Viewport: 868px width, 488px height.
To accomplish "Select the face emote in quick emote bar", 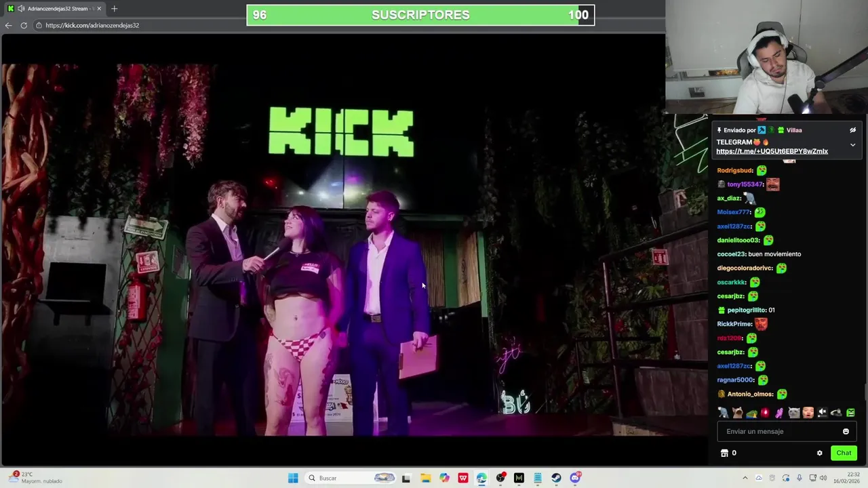I will [808, 412].
